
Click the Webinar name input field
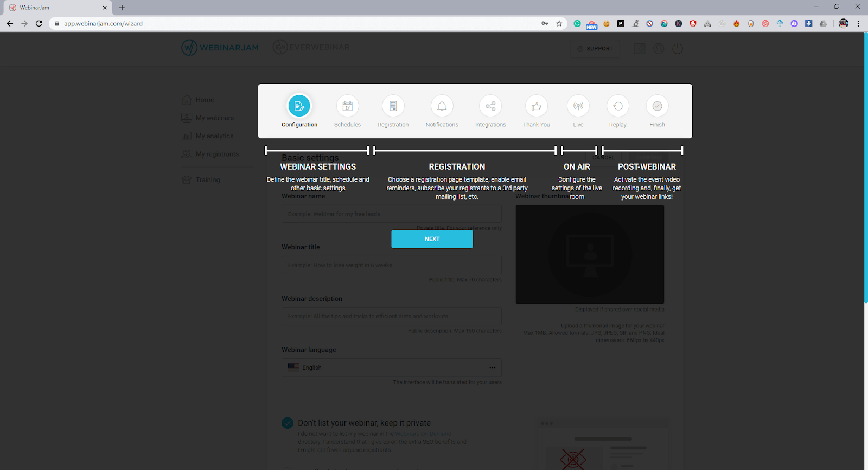392,214
